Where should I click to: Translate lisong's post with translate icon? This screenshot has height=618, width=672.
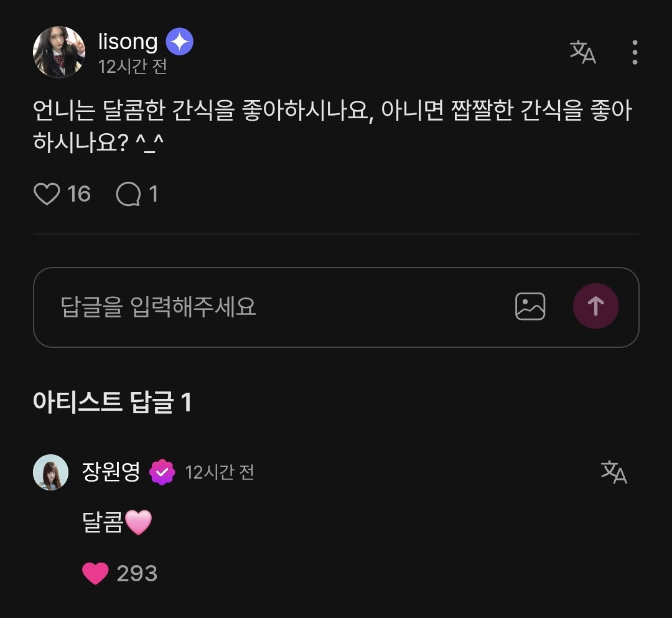tap(583, 52)
